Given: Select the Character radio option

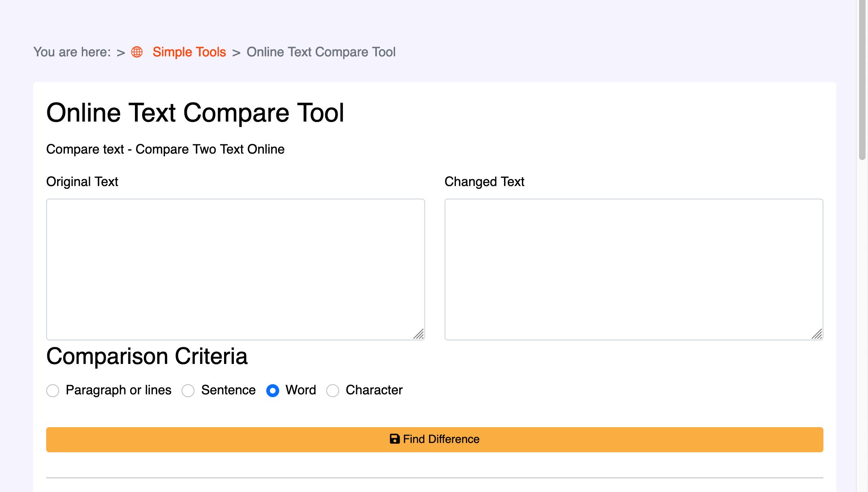Looking at the screenshot, I should [x=333, y=391].
